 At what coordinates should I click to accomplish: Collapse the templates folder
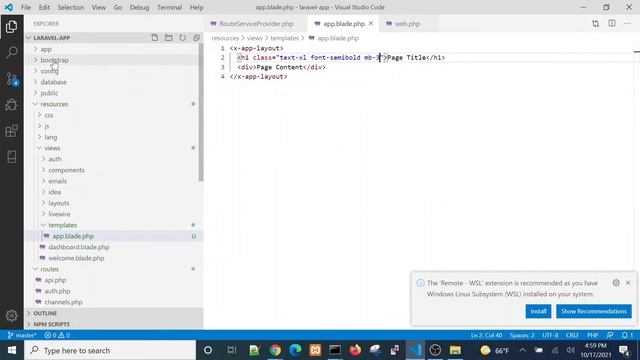[x=114, y=225]
